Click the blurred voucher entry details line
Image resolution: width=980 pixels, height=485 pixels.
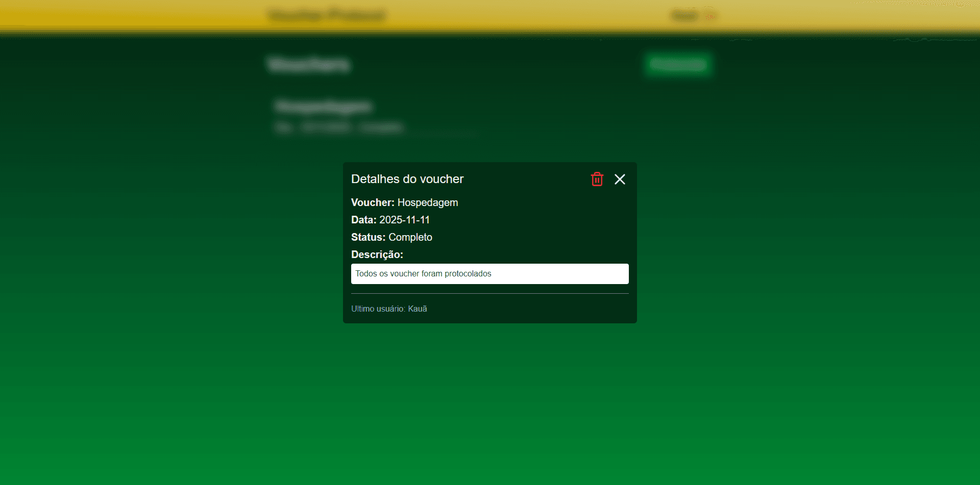click(x=339, y=127)
